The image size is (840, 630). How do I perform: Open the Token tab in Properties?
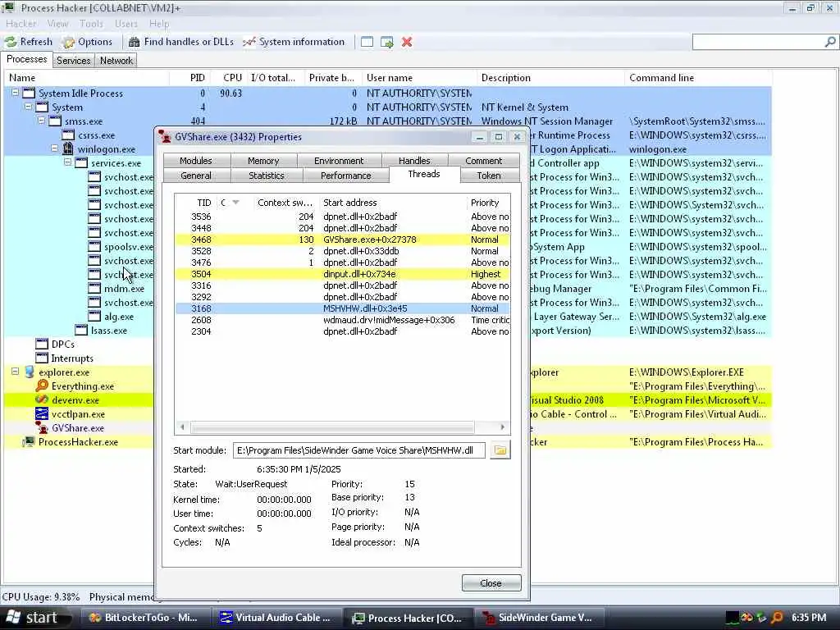point(489,176)
